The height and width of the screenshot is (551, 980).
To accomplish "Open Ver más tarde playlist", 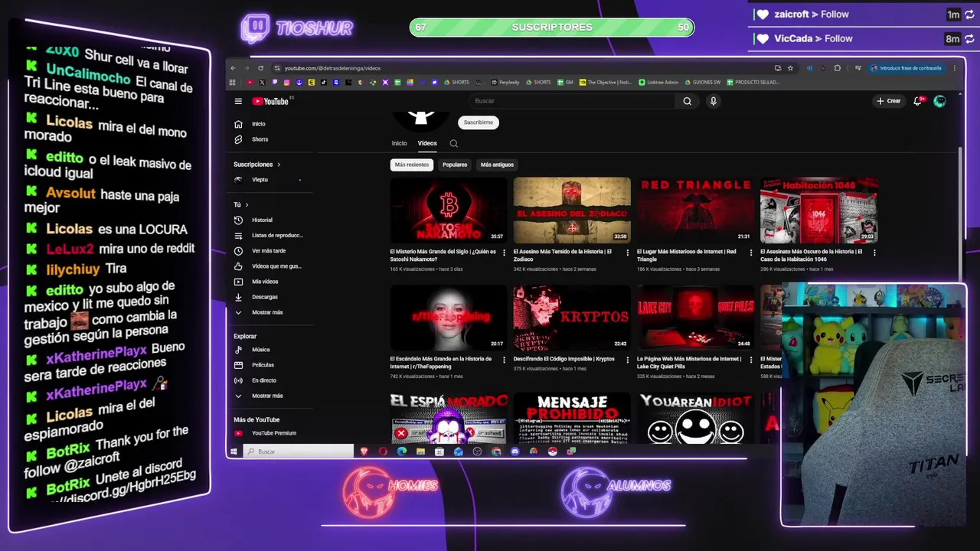I will click(269, 251).
